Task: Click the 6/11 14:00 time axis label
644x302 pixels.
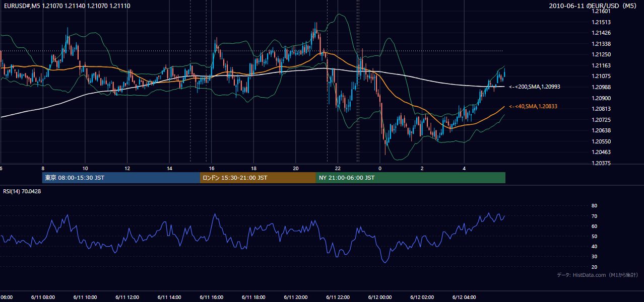Action: (x=169, y=297)
